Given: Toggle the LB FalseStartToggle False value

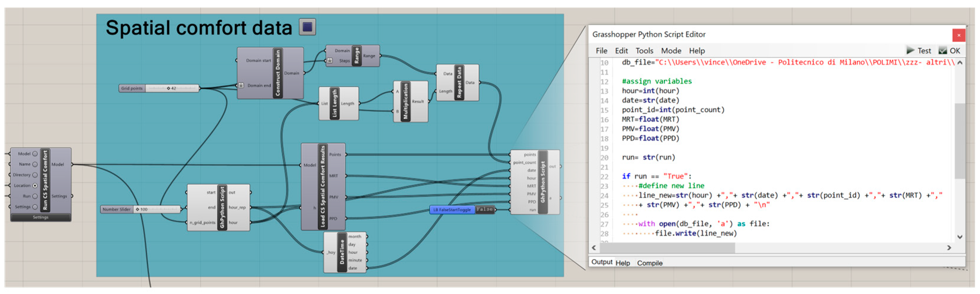Looking at the screenshot, I should point(484,210).
